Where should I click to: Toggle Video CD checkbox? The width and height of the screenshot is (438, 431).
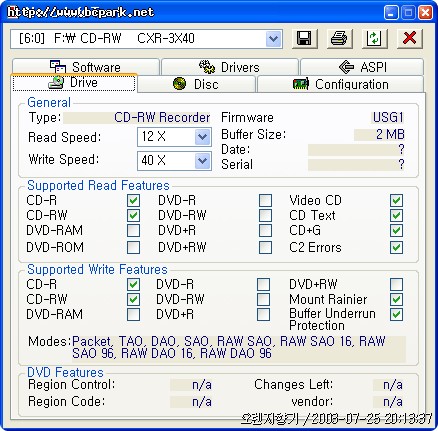[x=397, y=201]
